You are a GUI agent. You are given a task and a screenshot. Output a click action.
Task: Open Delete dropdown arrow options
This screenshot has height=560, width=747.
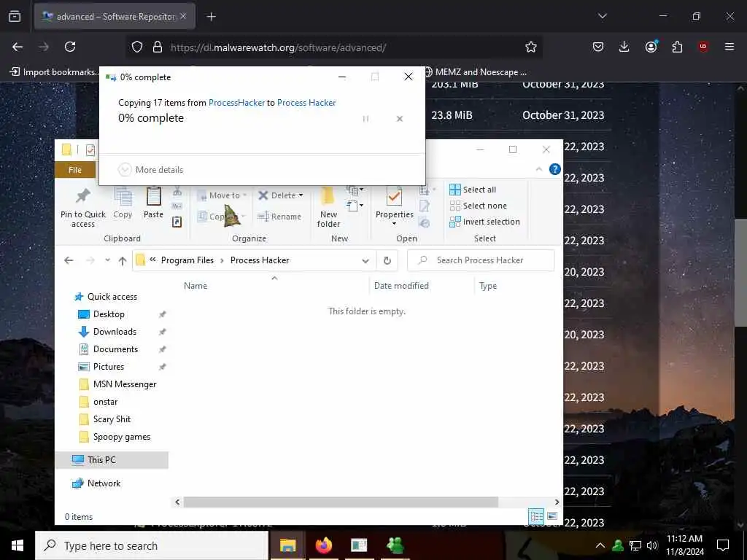point(301,195)
